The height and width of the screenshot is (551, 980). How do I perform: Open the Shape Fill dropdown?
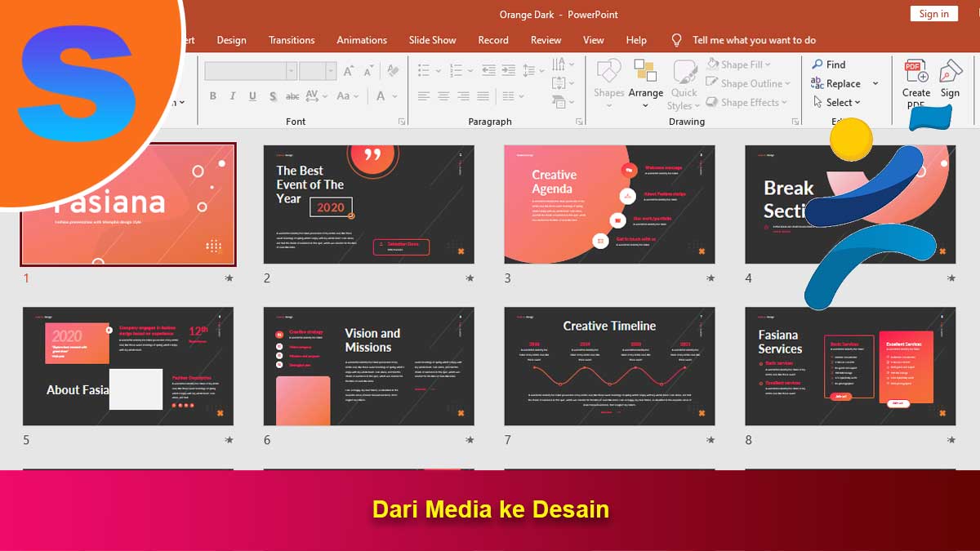click(x=739, y=64)
